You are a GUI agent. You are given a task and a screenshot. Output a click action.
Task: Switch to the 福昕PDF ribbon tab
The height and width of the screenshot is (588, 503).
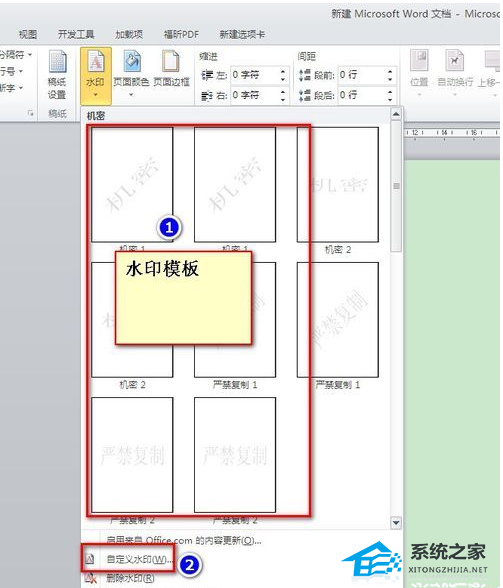pyautogui.click(x=181, y=34)
